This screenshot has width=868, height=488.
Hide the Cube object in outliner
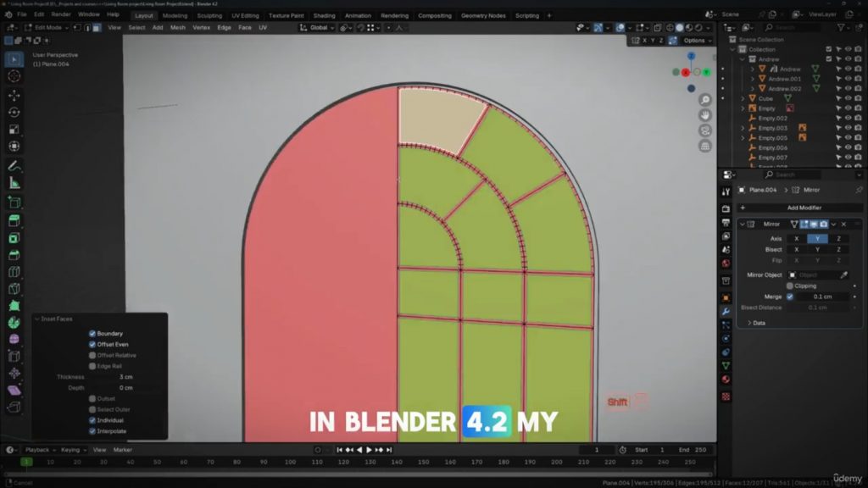coord(848,98)
